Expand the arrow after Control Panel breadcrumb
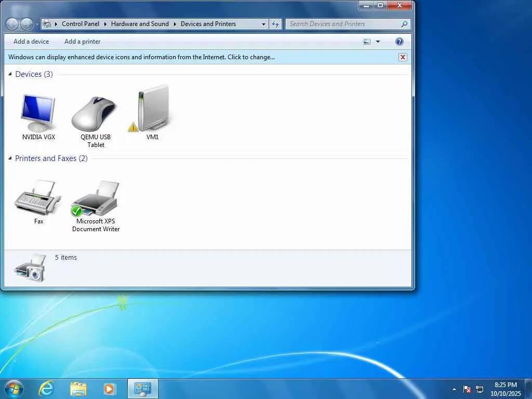The height and width of the screenshot is (399, 532). [x=105, y=24]
